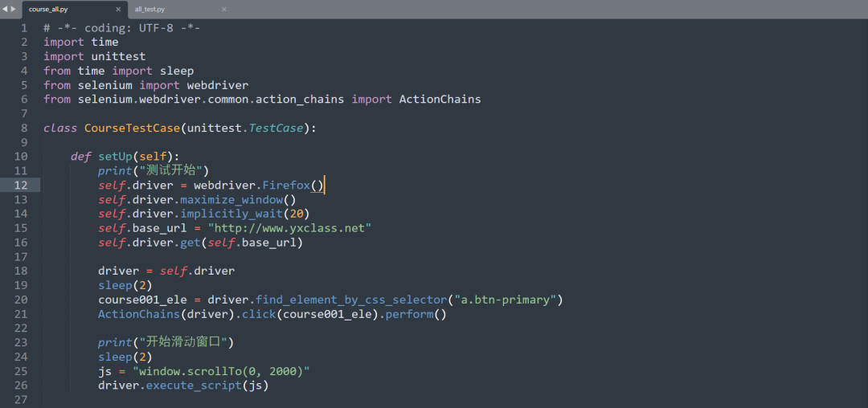Click line number 27 in the gutter

click(x=20, y=400)
